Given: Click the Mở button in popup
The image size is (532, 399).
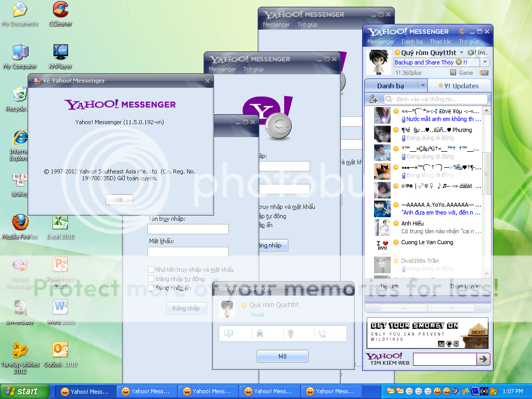Looking at the screenshot, I should coord(283,356).
